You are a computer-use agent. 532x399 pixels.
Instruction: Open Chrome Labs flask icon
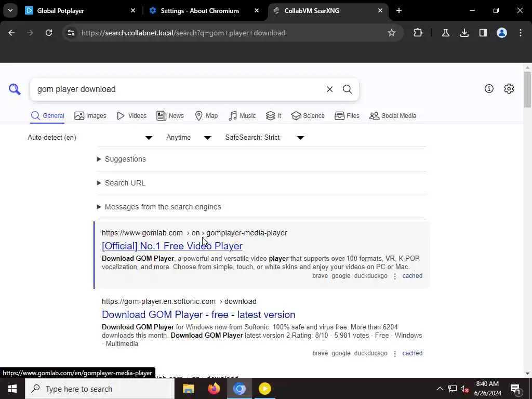445,33
